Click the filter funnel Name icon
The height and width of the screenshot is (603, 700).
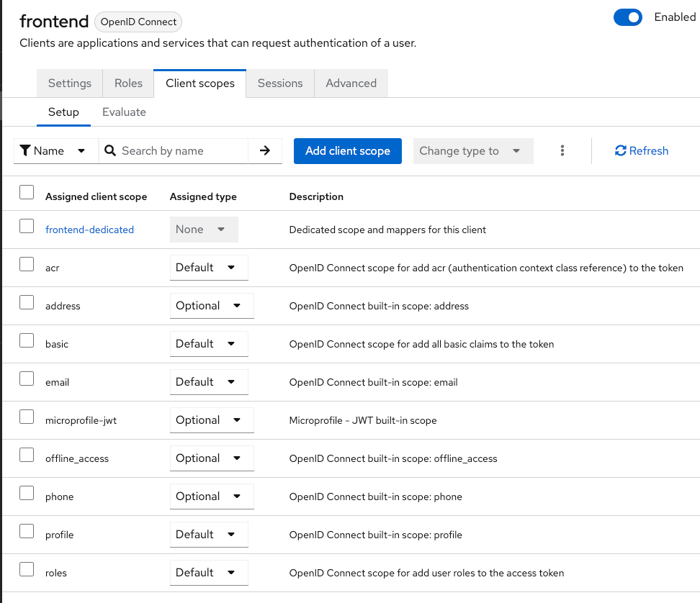(x=25, y=150)
